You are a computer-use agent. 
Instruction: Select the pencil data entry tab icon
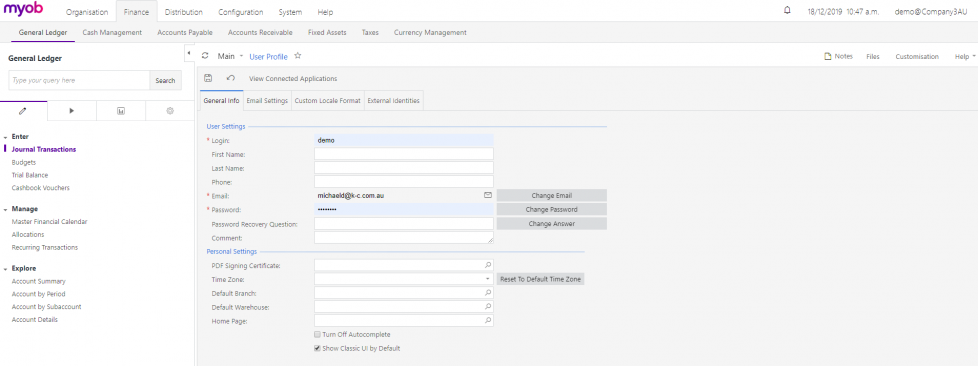pos(23,110)
